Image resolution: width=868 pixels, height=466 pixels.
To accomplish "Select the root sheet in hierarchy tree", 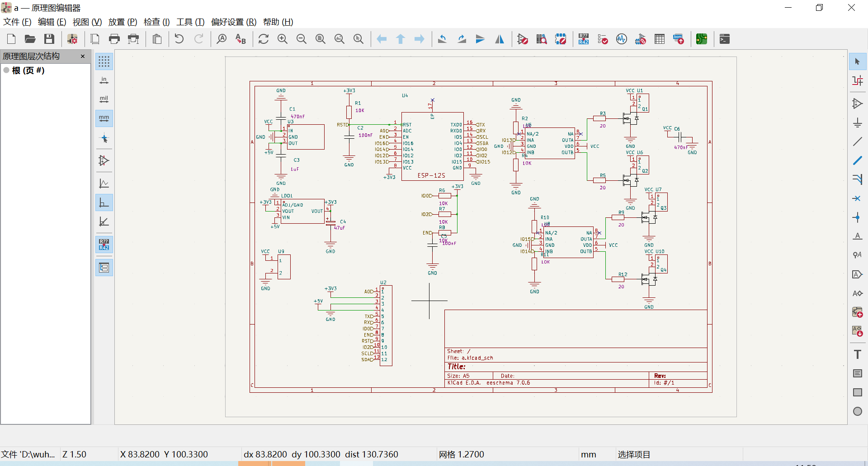I will pos(28,71).
